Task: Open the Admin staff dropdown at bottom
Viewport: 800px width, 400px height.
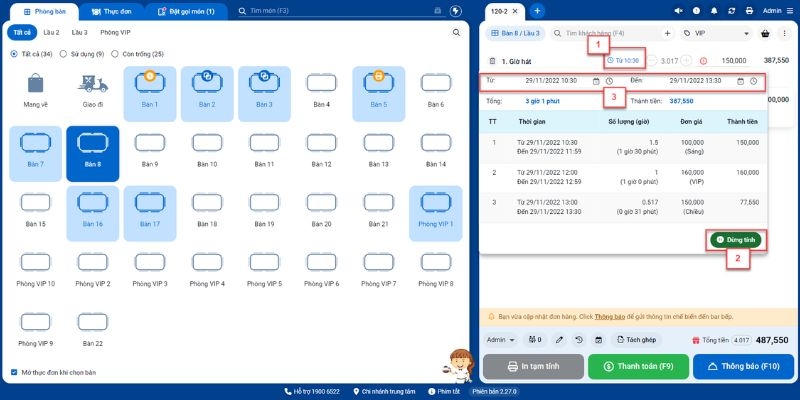Action: pos(500,340)
